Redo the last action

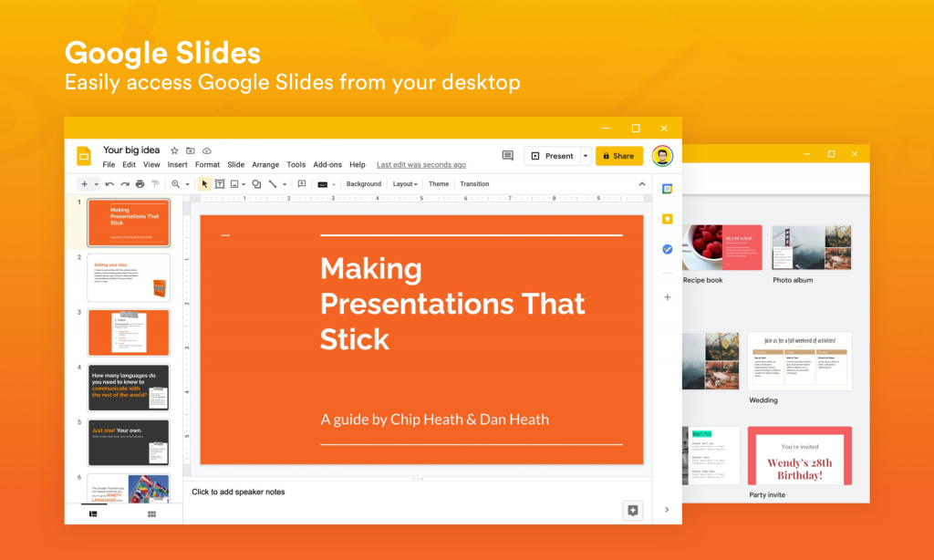(x=125, y=184)
